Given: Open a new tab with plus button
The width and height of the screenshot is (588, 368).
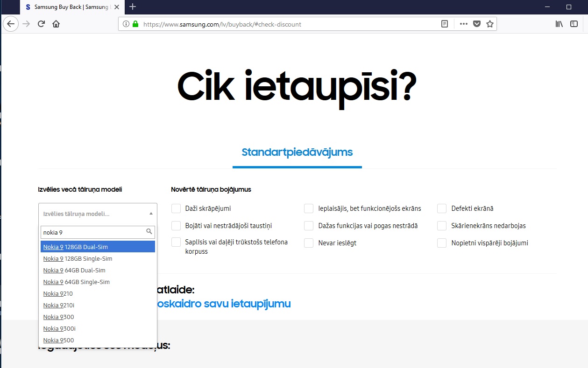Looking at the screenshot, I should click(x=133, y=7).
